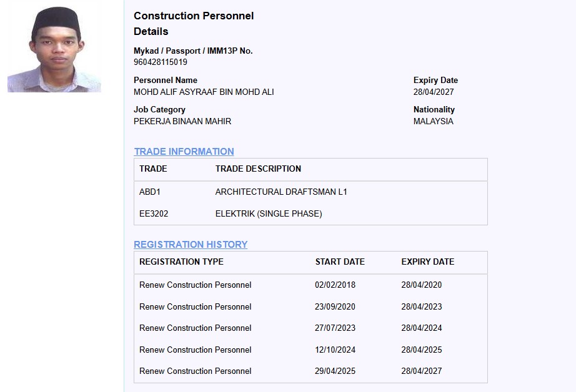Select the ABD1 trade code

pos(150,192)
